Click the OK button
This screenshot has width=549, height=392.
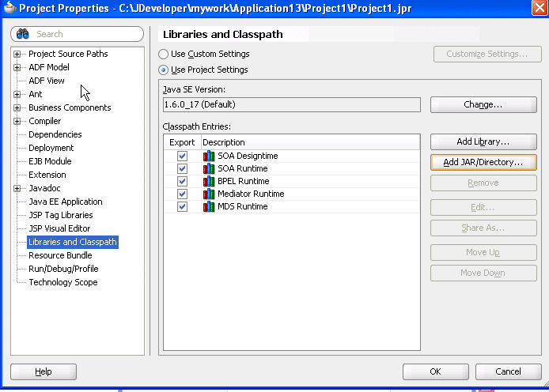coord(436,371)
